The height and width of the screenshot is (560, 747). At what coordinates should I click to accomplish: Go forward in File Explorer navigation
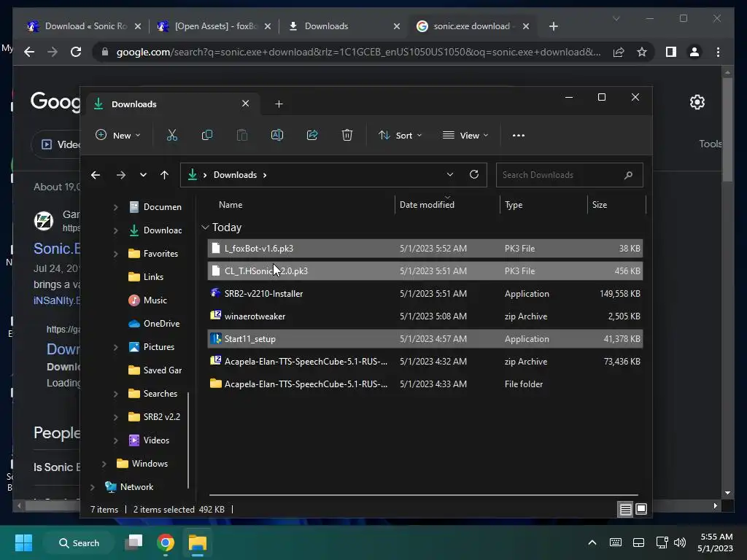pos(121,175)
